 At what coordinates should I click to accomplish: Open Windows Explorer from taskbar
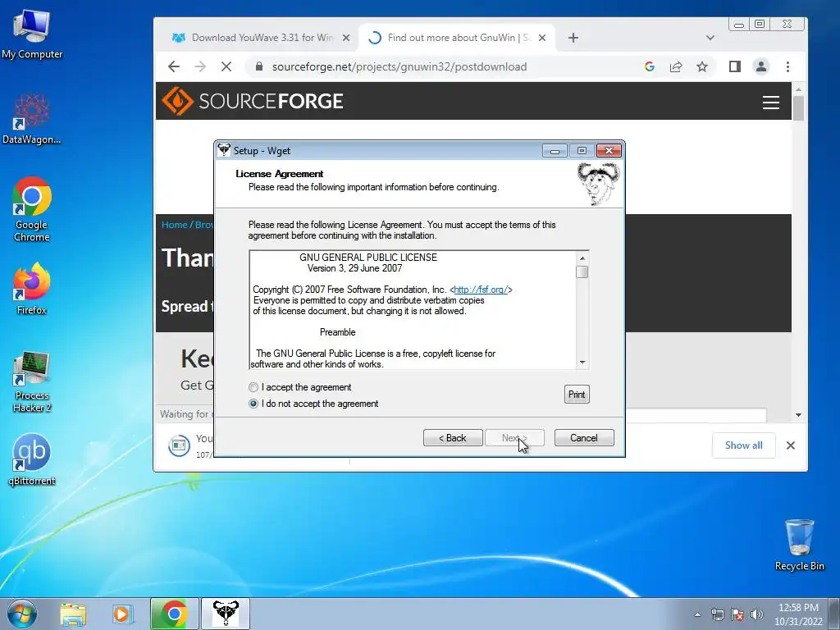tap(73, 614)
